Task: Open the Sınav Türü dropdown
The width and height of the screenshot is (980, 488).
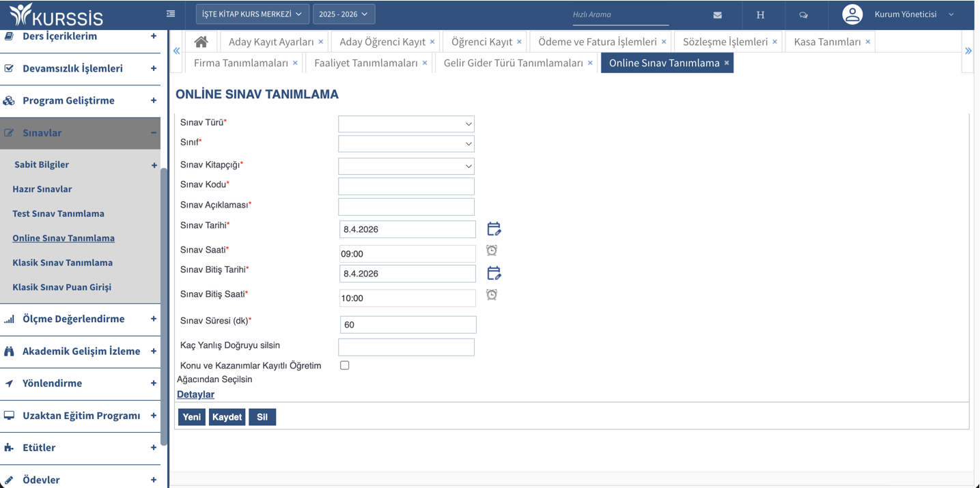Action: pos(406,124)
